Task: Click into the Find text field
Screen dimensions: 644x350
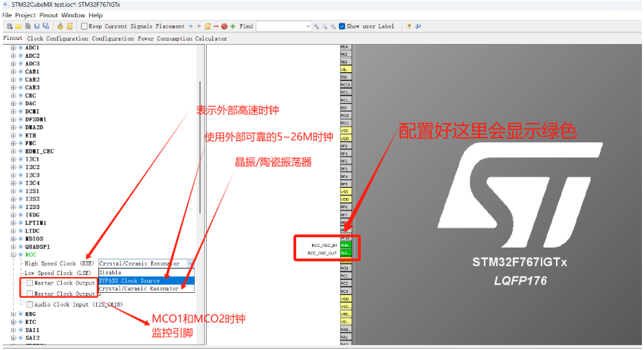Action: click(280, 26)
